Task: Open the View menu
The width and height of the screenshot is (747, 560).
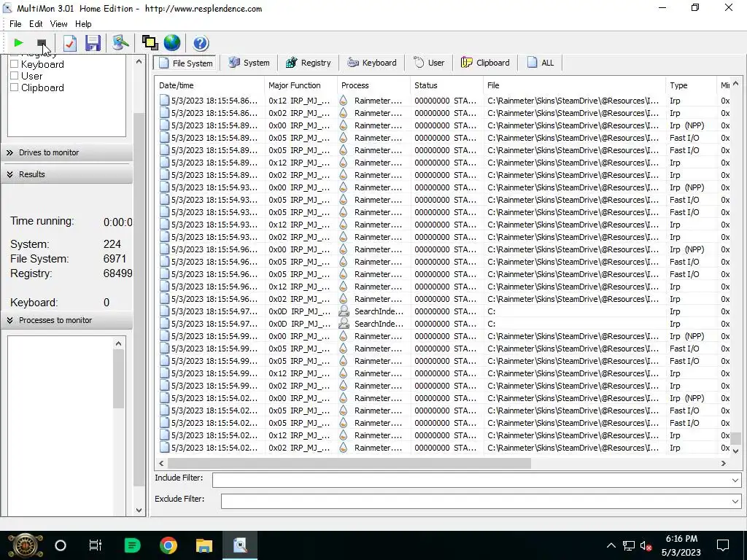Action: pos(58,24)
